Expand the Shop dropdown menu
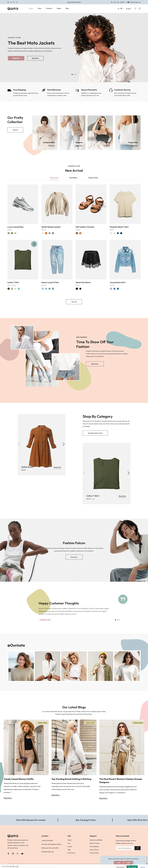Screen dimensions: 148x868 tap(39, 8)
